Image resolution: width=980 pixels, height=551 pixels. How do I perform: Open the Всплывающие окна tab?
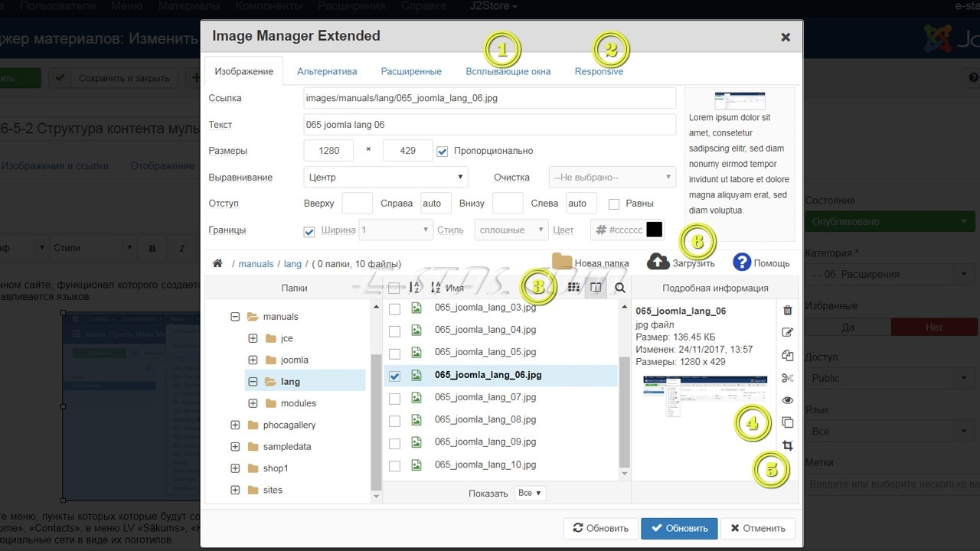click(508, 71)
